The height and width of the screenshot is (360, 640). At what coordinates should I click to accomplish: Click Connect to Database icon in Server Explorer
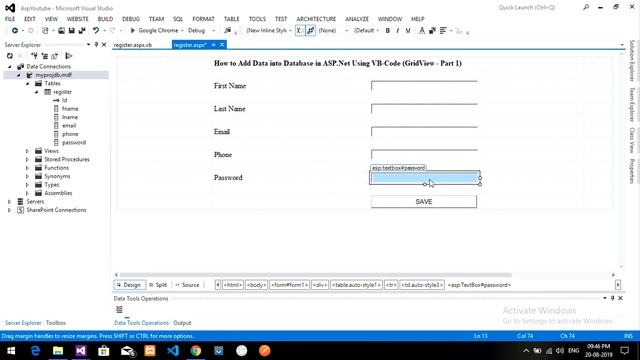coord(34,56)
